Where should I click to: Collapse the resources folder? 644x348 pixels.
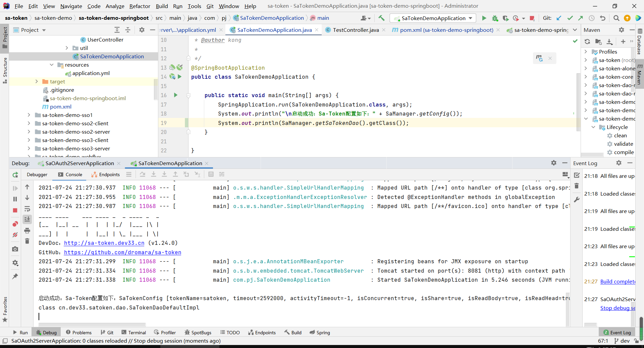[x=52, y=65]
